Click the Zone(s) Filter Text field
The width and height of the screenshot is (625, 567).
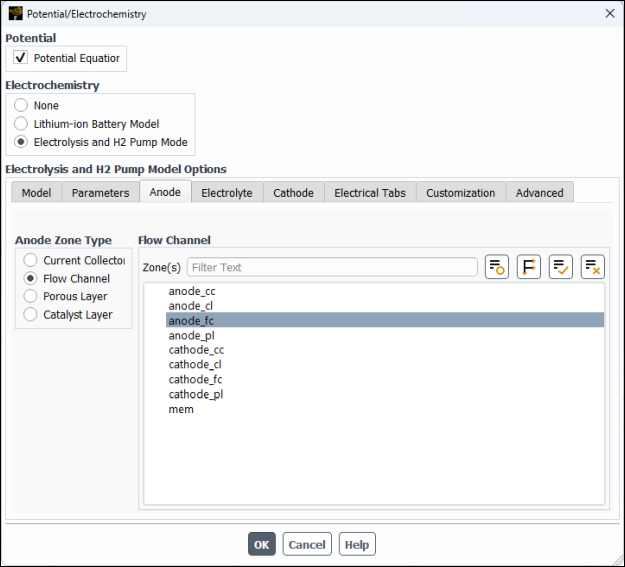(332, 267)
